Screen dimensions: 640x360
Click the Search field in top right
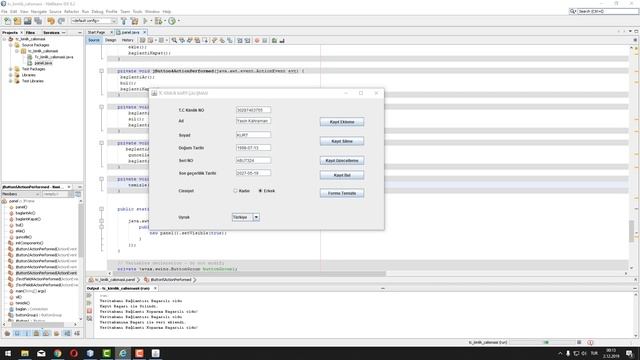pos(607,11)
